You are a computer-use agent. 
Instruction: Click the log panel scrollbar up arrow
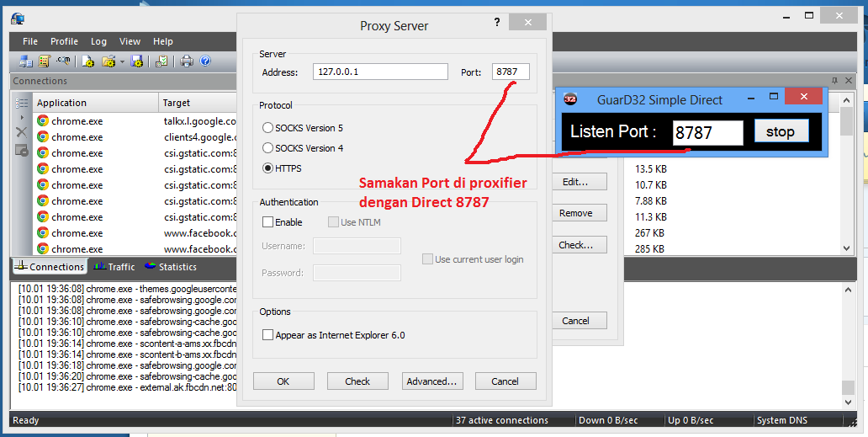848,290
